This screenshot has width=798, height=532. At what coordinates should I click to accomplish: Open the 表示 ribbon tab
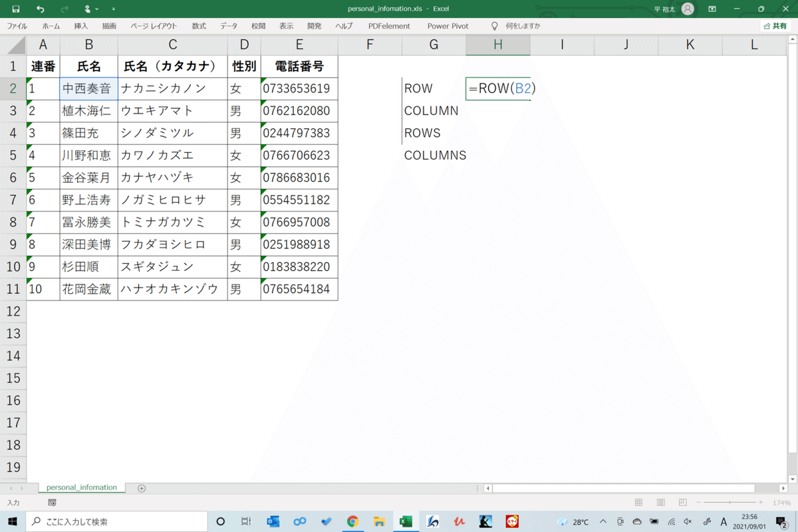click(287, 26)
